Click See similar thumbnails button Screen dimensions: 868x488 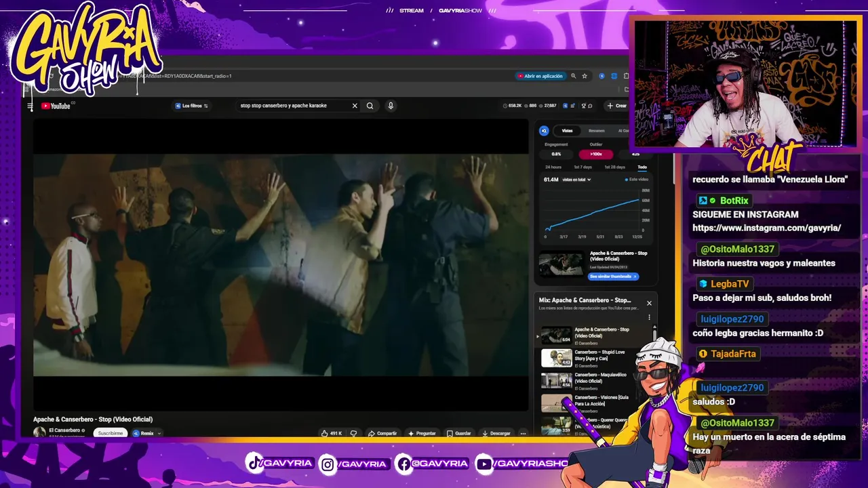[613, 277]
